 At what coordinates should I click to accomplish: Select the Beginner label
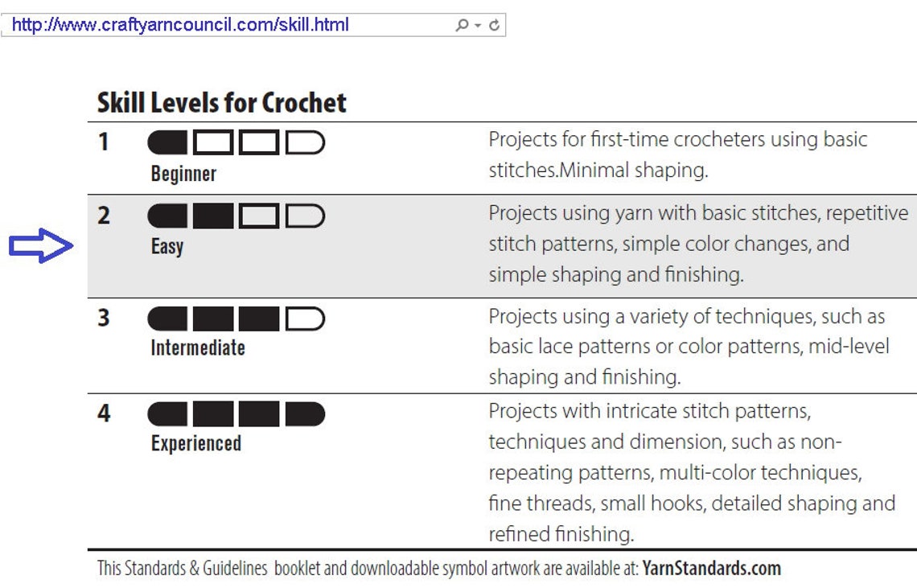pyautogui.click(x=183, y=174)
